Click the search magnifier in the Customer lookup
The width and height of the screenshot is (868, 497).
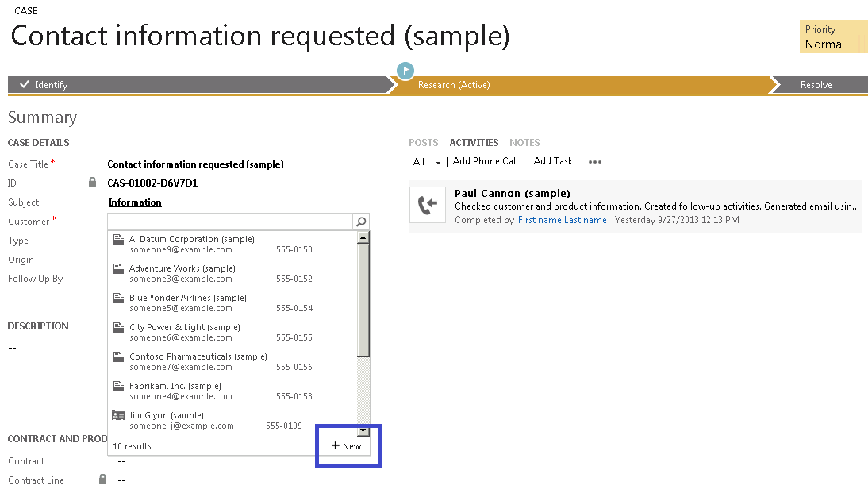point(361,221)
